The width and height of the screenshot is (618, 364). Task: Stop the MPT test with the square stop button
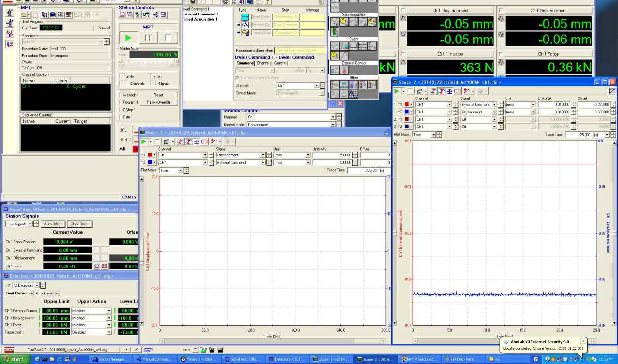tap(169, 38)
